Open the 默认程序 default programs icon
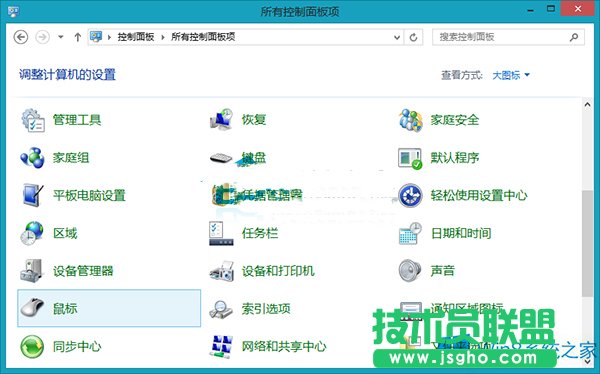Viewport: 600px width, 374px height. 410,158
